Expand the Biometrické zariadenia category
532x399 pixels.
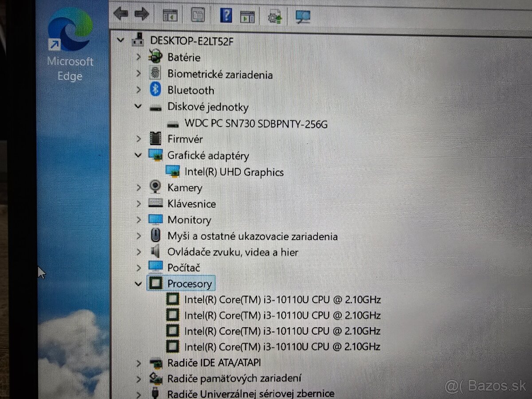point(138,74)
